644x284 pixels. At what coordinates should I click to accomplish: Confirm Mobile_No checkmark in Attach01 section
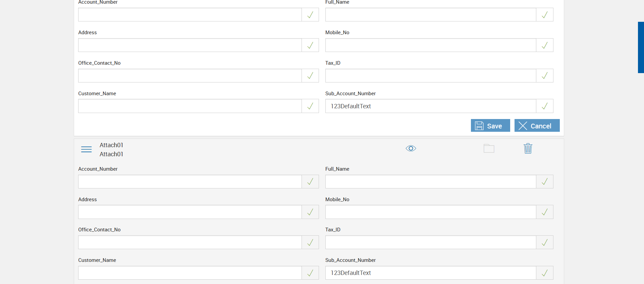544,212
